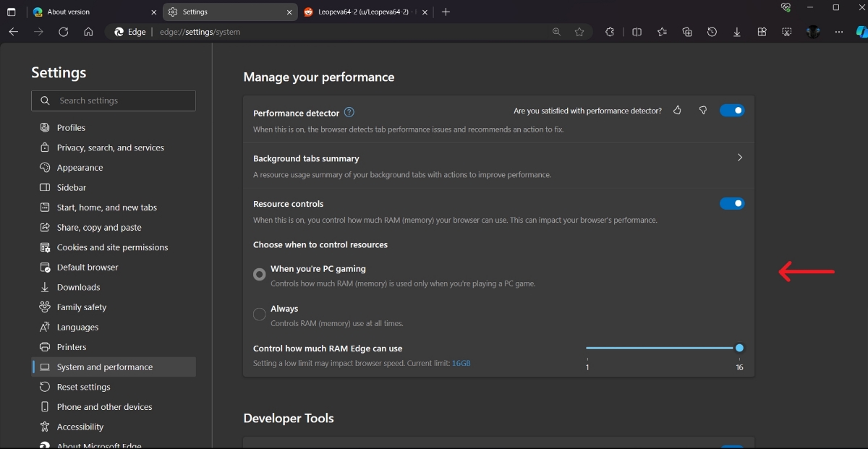The width and height of the screenshot is (868, 449).
Task: Click the RAM limit slider handle
Action: tap(739, 348)
